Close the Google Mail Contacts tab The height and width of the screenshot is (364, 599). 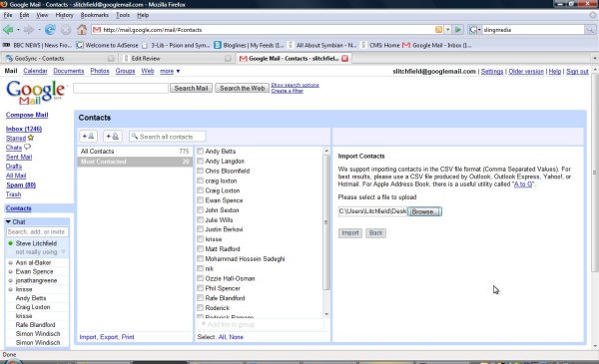[x=345, y=59]
